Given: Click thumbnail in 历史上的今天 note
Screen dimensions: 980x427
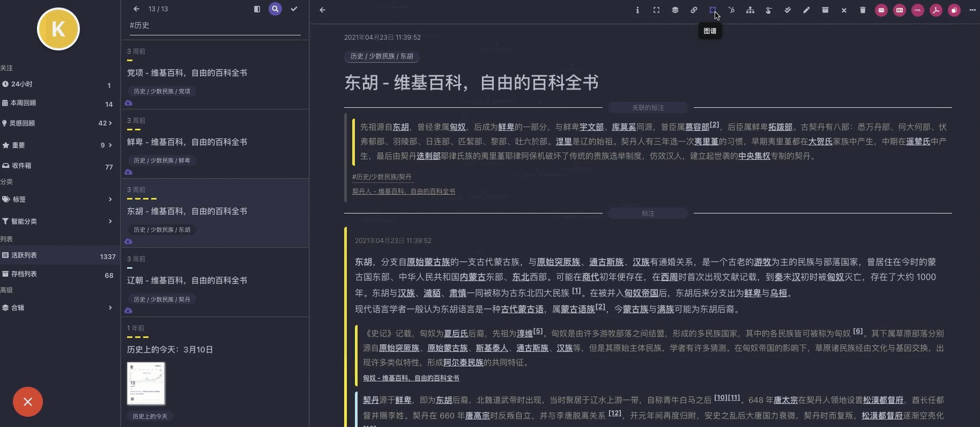Looking at the screenshot, I should (146, 383).
